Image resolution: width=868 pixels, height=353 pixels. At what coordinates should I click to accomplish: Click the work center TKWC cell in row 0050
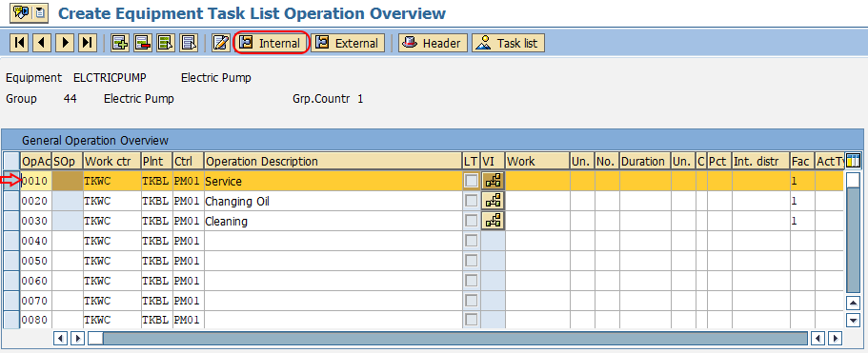click(x=111, y=261)
